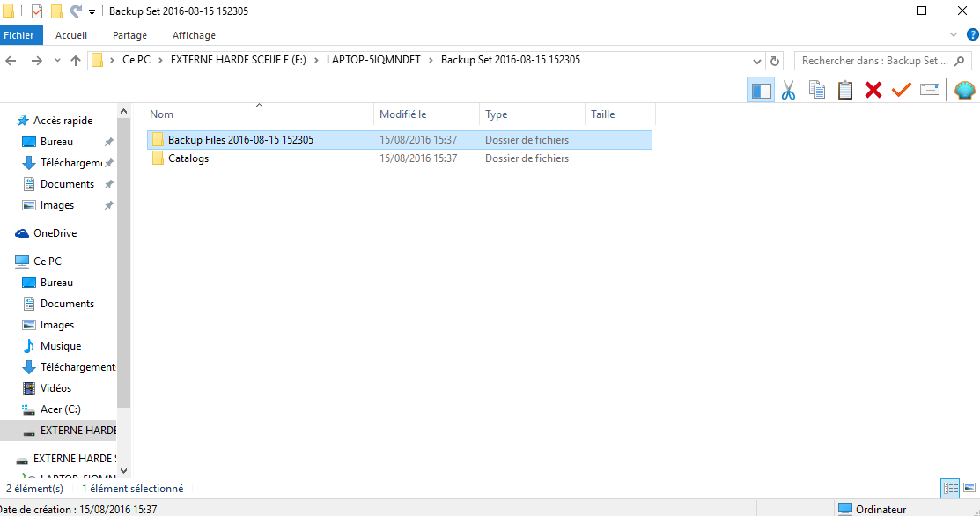Select Ce PC in navigation pane
This screenshot has width=980, height=516.
[47, 262]
